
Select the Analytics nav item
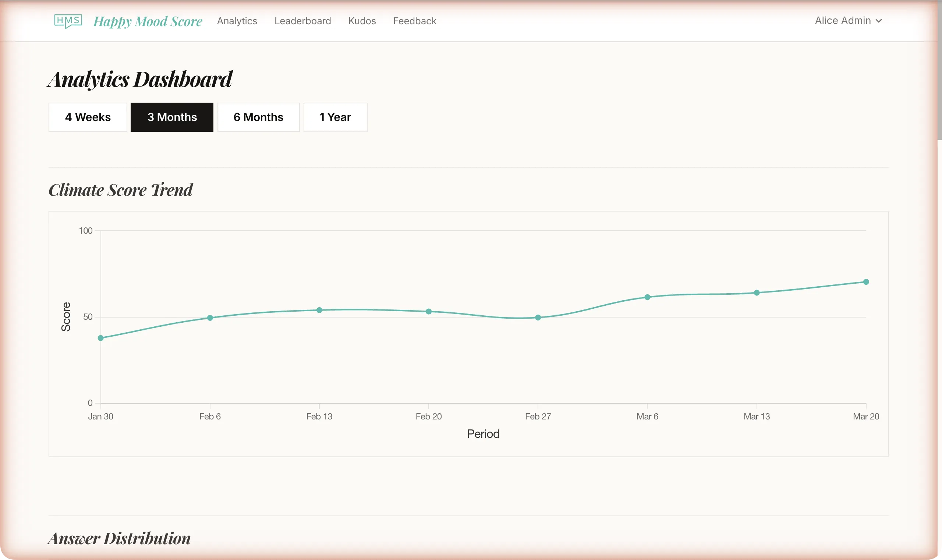(x=237, y=21)
